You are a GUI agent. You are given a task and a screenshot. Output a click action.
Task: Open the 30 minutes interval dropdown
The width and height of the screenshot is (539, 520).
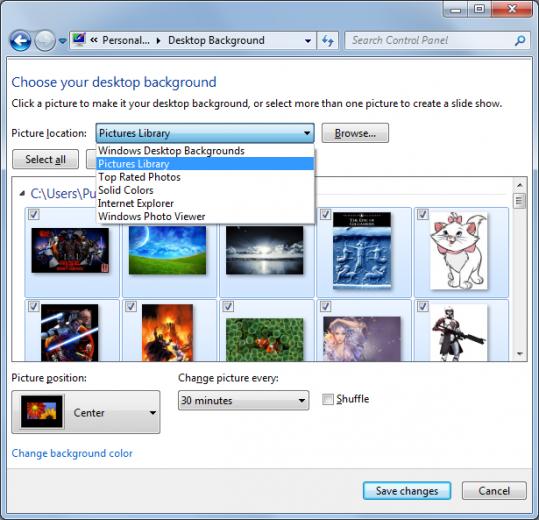243,400
